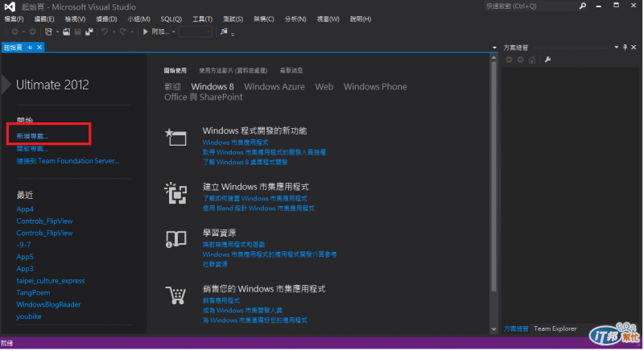The width and height of the screenshot is (644, 351).
Task: Click the start page scrollbar up arrow
Action: pos(493,58)
